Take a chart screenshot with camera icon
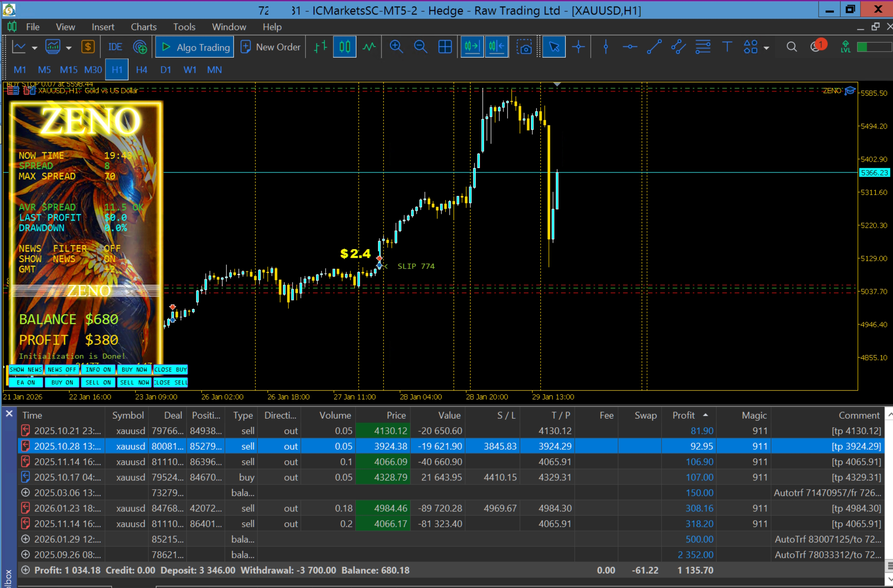 pyautogui.click(x=524, y=47)
